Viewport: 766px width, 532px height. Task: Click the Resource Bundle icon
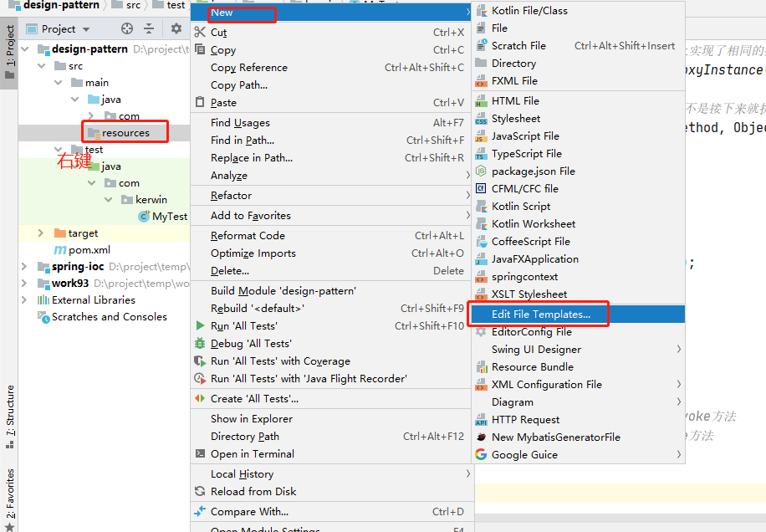click(481, 367)
